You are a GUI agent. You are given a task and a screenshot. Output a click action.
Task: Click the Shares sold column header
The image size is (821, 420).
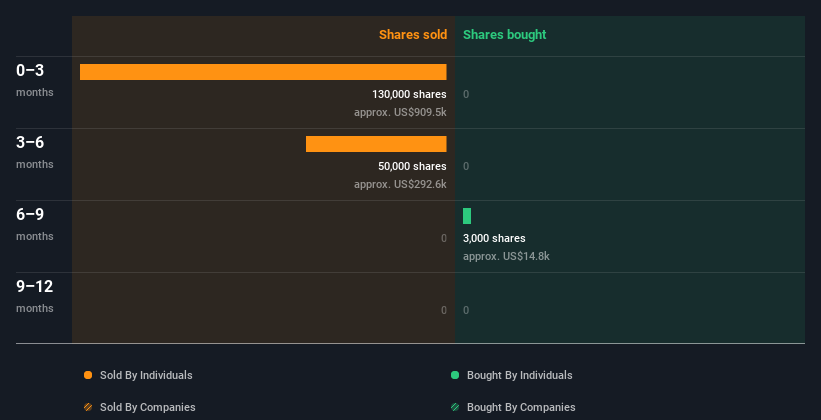click(413, 35)
